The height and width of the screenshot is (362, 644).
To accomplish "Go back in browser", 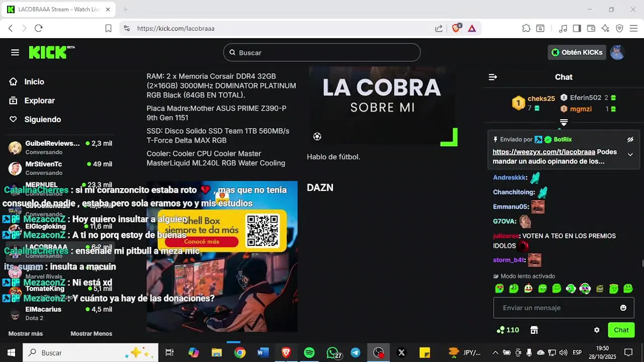I will (x=11, y=29).
